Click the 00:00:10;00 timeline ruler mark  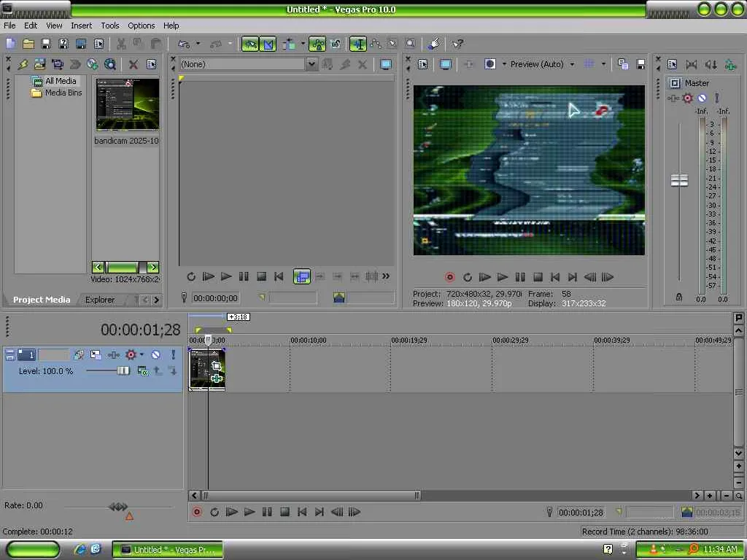[x=309, y=341]
